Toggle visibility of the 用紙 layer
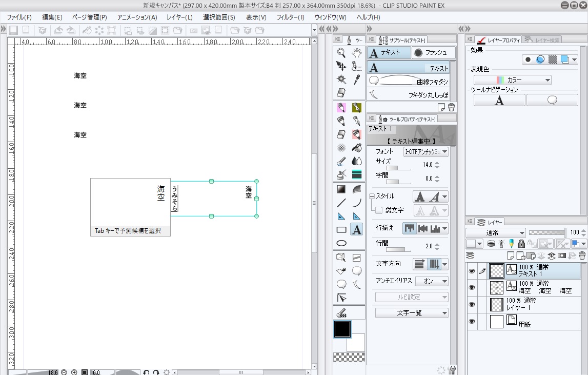588x375 pixels. click(x=472, y=322)
